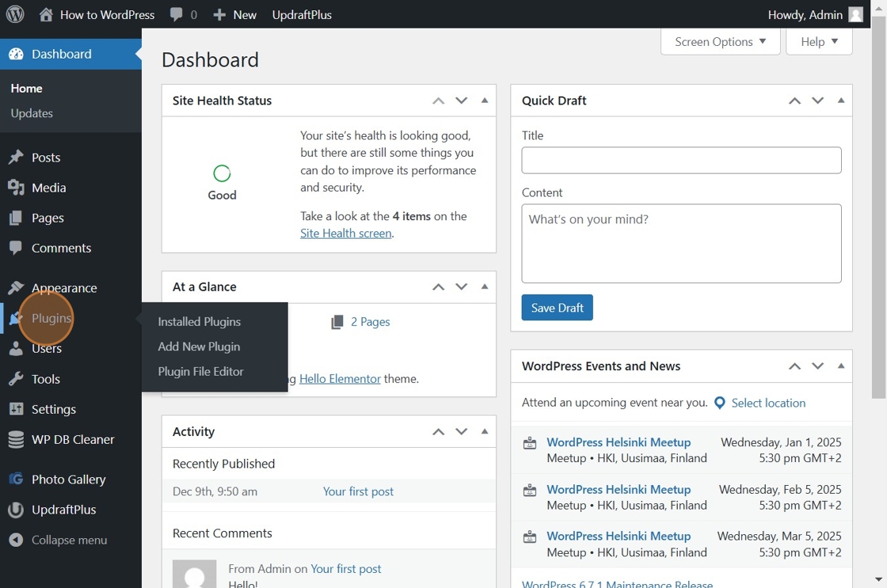
Task: Open UpdraftPlus in the admin bar
Action: click(302, 15)
